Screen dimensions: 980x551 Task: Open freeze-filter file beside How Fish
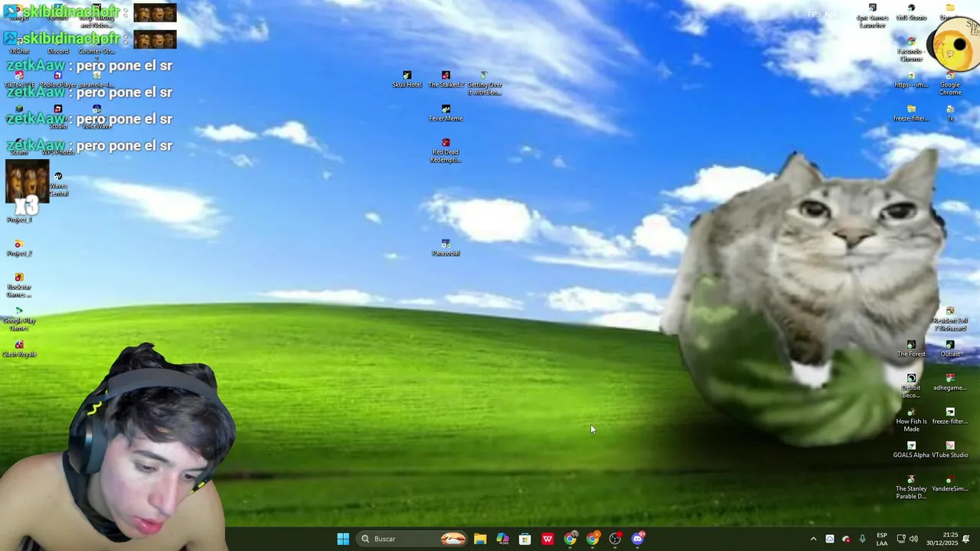click(950, 416)
